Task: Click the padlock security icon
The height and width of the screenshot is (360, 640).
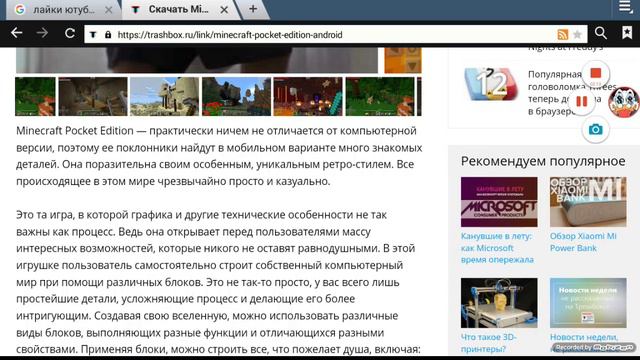Action: (x=108, y=35)
